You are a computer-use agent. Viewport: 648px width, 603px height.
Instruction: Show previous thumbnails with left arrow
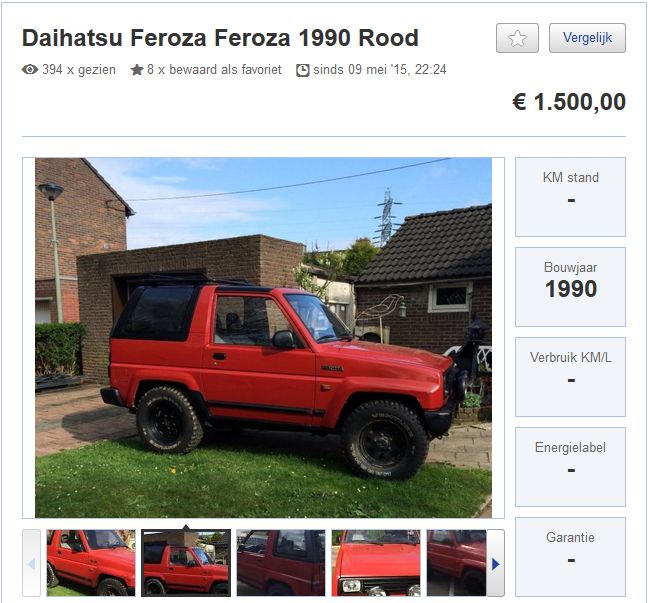pyautogui.click(x=31, y=563)
